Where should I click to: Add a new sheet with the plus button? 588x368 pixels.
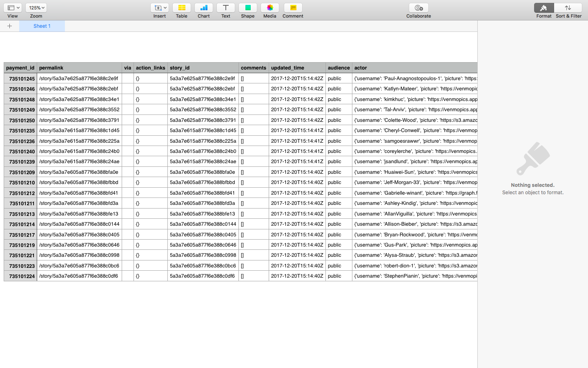(10, 26)
